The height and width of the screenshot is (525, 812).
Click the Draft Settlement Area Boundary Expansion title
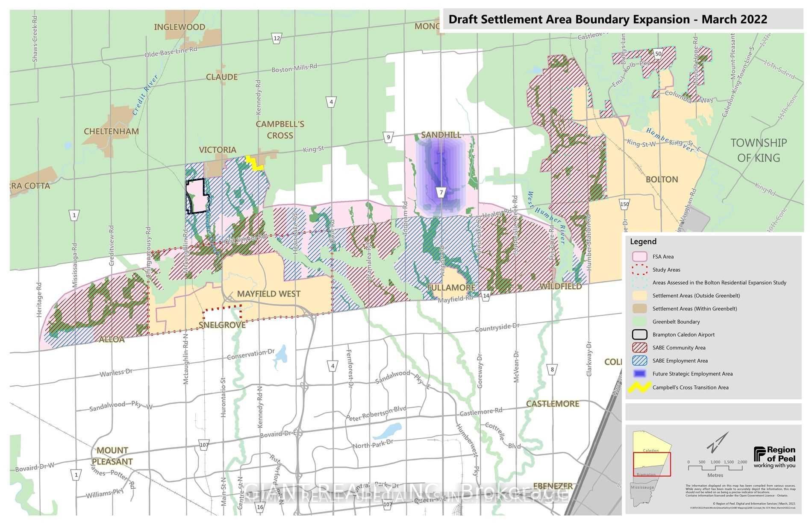(607, 20)
